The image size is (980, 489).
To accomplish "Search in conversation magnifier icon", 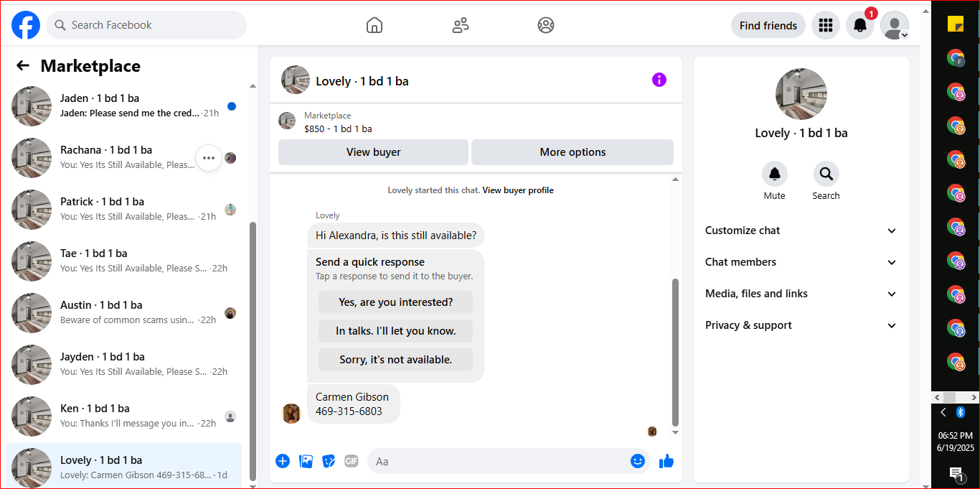I will (826, 174).
